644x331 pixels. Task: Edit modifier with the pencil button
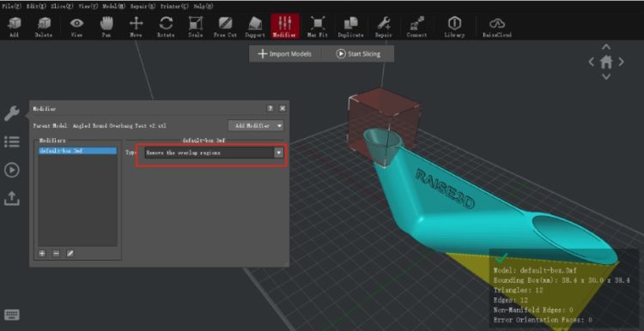[70, 254]
